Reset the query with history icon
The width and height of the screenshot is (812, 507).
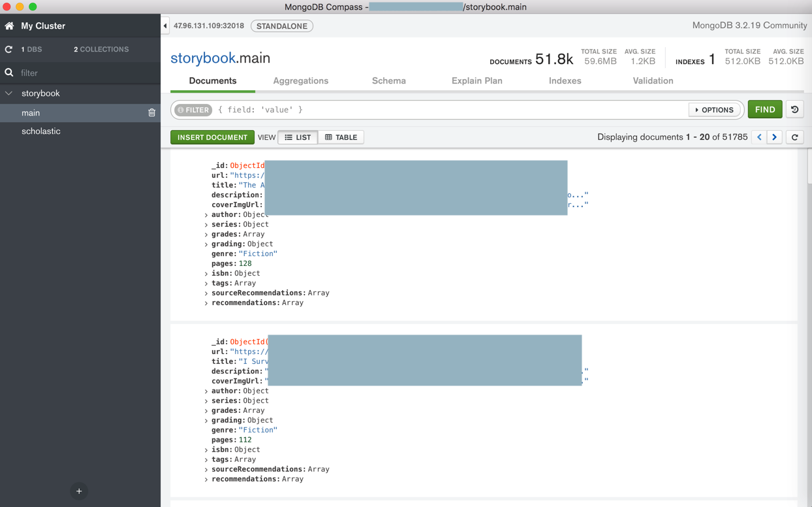point(794,110)
